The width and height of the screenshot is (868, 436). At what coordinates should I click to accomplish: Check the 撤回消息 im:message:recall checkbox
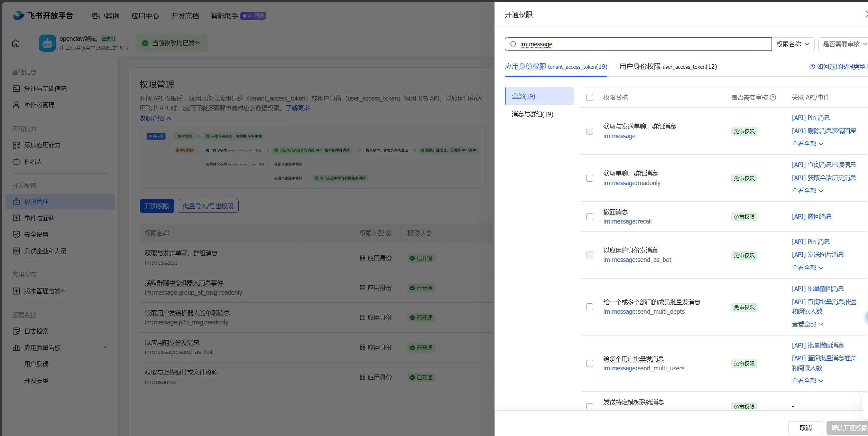click(590, 217)
